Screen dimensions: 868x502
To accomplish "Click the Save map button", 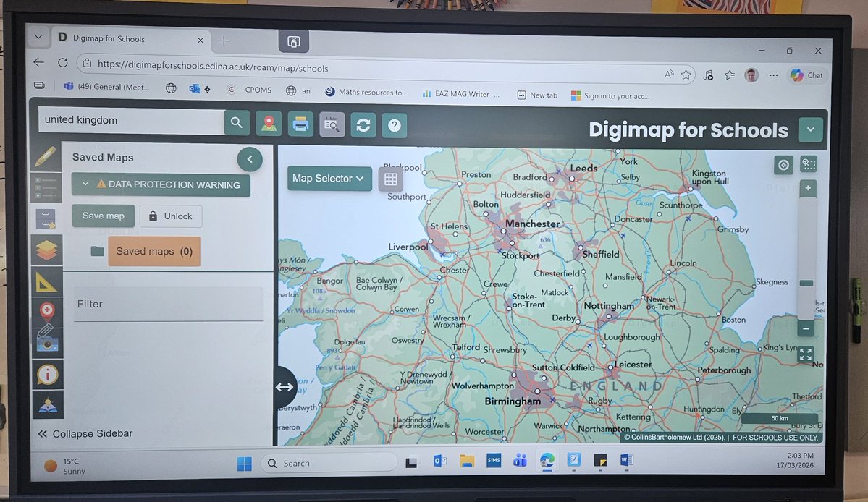I will 103,216.
